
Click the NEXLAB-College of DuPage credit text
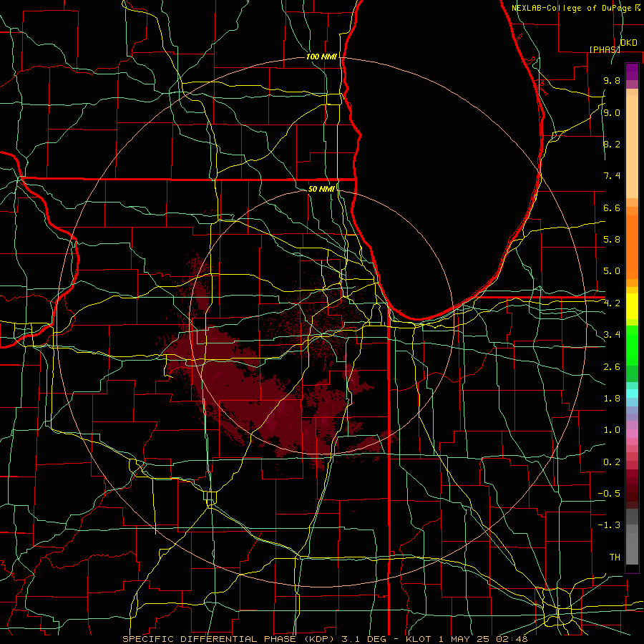point(572,8)
